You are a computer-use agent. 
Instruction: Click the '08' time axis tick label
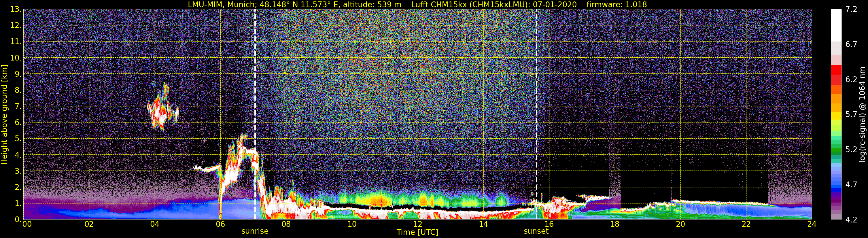286,224
